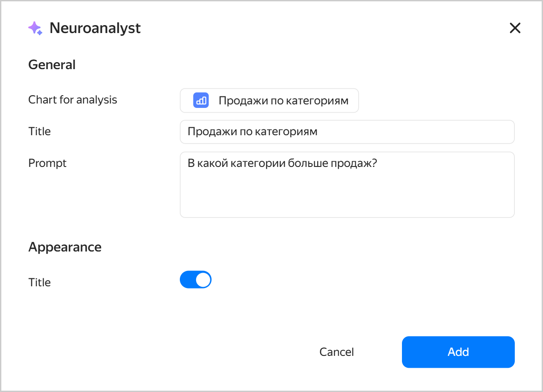Close the Neuroanalyst dialog
Image resolution: width=543 pixels, height=392 pixels.
click(515, 28)
